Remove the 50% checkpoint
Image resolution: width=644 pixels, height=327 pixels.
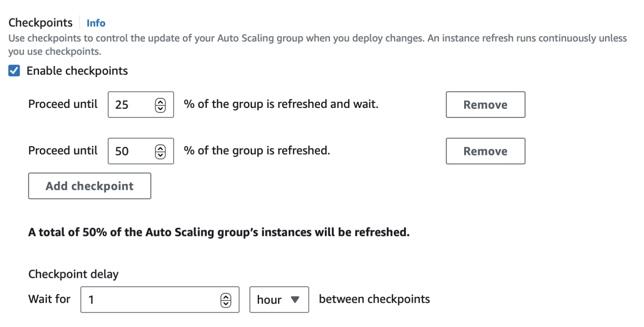pyautogui.click(x=485, y=151)
